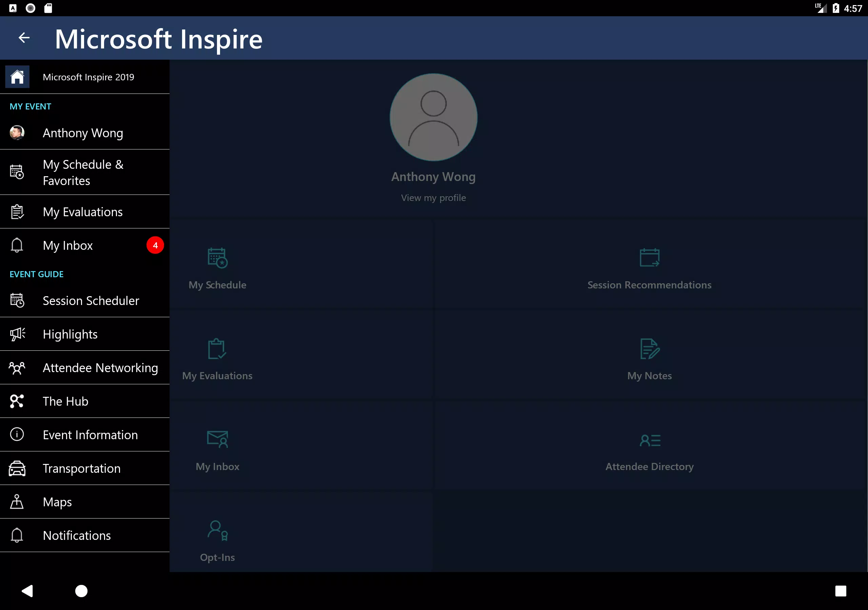
Task: Tap the Notifications bell icon
Action: click(x=17, y=535)
